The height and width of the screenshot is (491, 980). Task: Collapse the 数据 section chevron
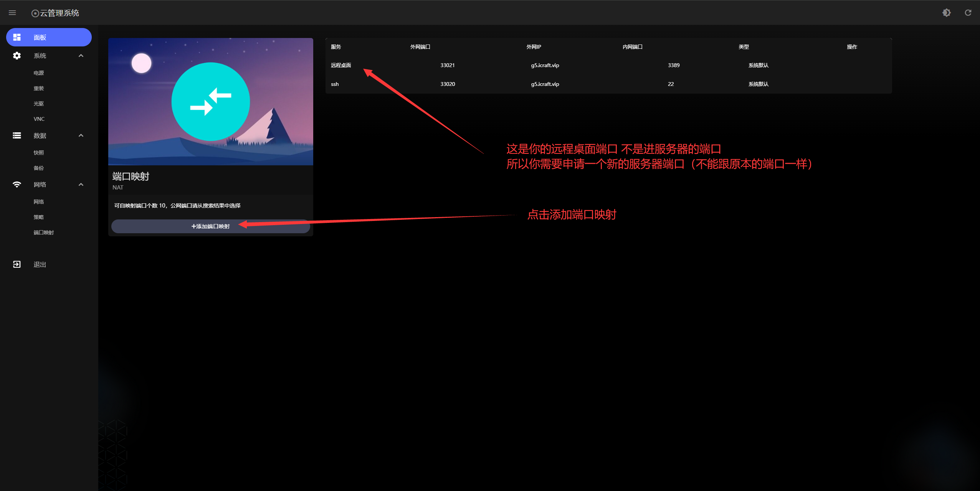click(81, 135)
